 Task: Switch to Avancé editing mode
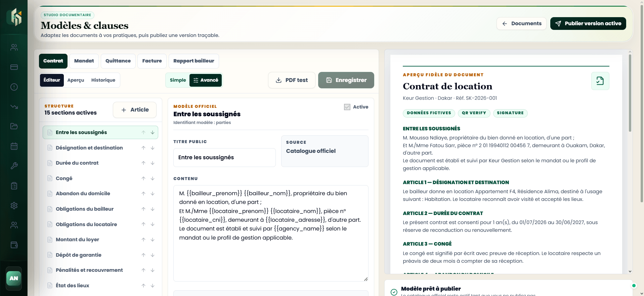[x=206, y=80]
